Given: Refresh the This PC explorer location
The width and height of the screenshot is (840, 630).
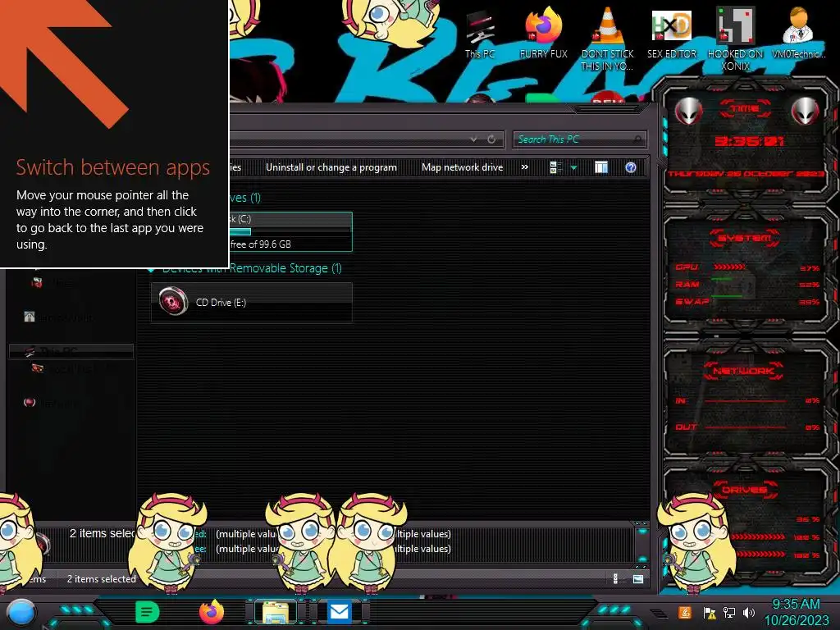Looking at the screenshot, I should point(491,139).
